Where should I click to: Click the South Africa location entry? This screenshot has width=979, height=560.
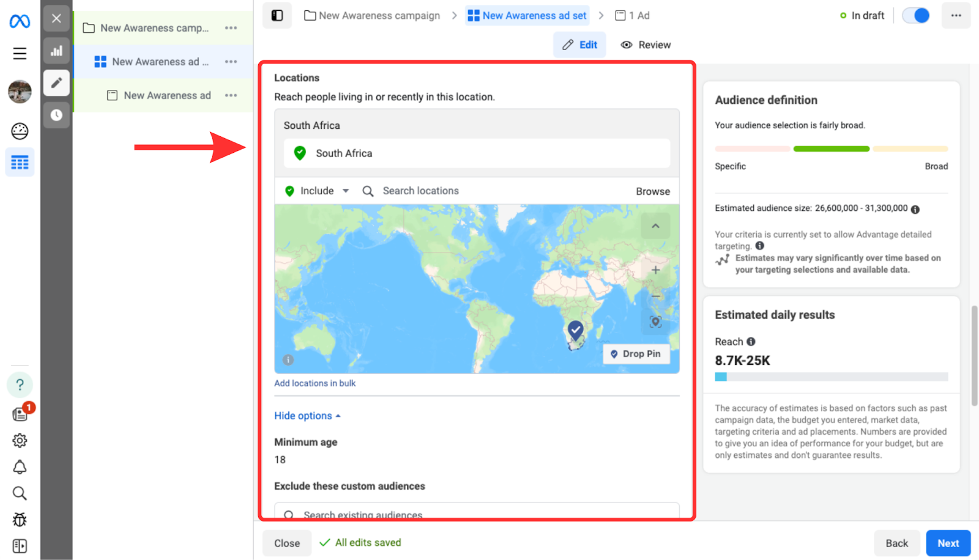click(x=477, y=153)
